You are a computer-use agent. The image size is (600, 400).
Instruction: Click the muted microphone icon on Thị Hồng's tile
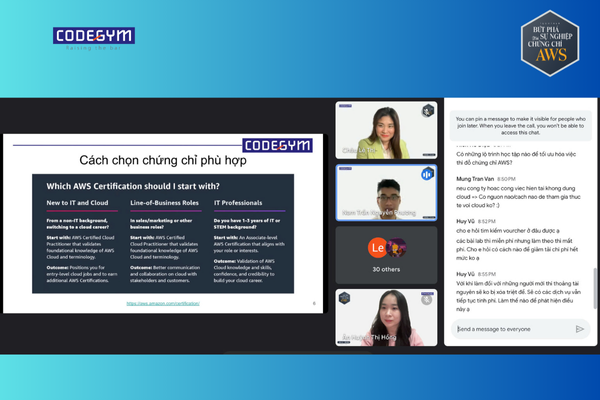click(x=427, y=299)
